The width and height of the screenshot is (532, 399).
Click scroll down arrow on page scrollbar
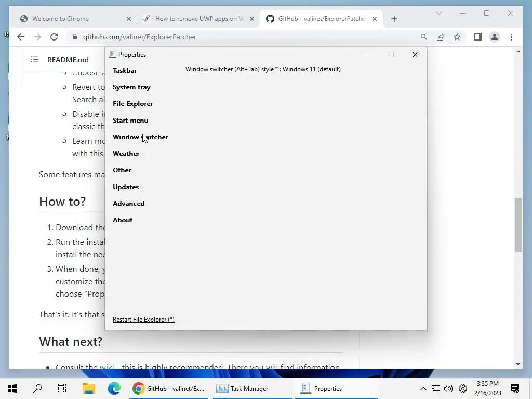pos(518,364)
